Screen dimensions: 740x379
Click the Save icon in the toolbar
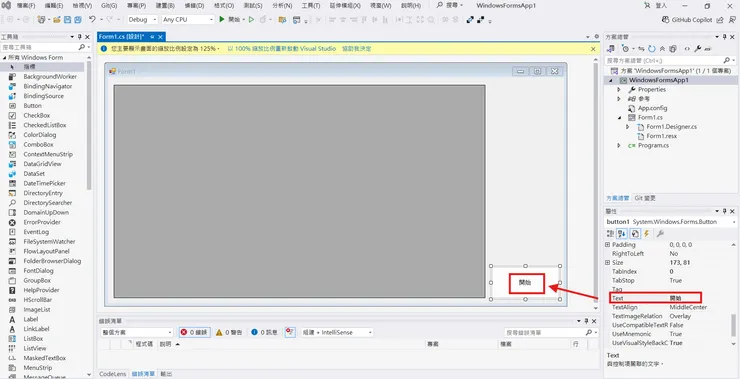(67, 20)
